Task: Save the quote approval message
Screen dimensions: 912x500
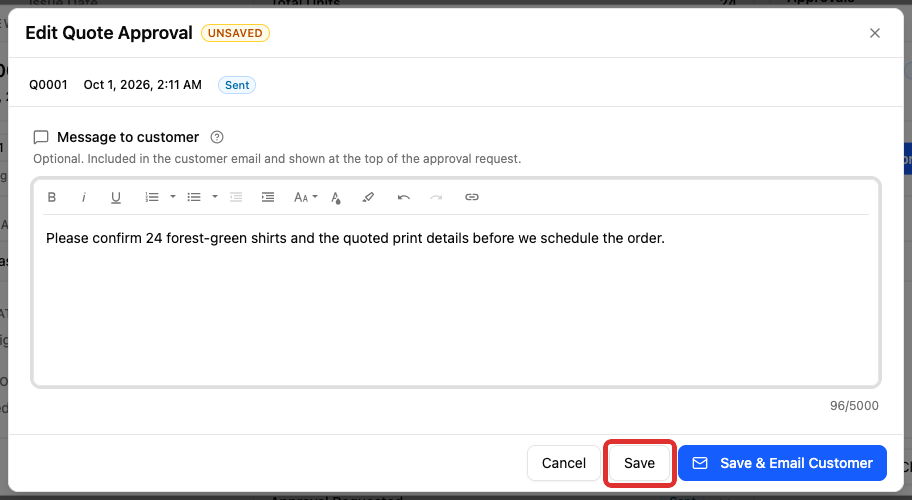Action: click(639, 463)
